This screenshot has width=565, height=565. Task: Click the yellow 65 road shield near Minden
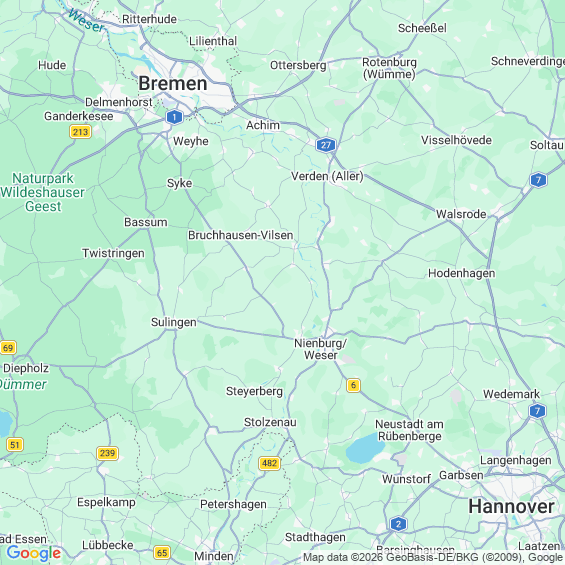[162, 553]
